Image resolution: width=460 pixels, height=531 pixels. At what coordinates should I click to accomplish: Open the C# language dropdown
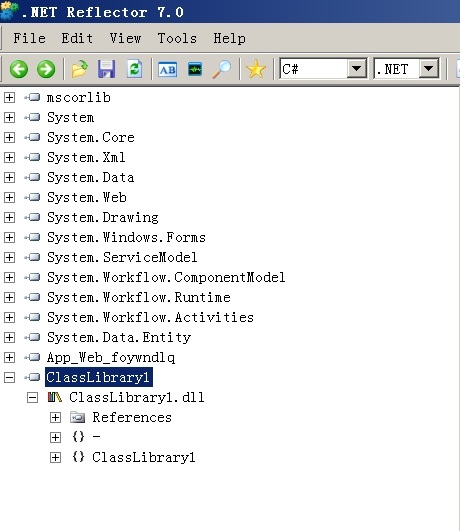click(x=356, y=69)
